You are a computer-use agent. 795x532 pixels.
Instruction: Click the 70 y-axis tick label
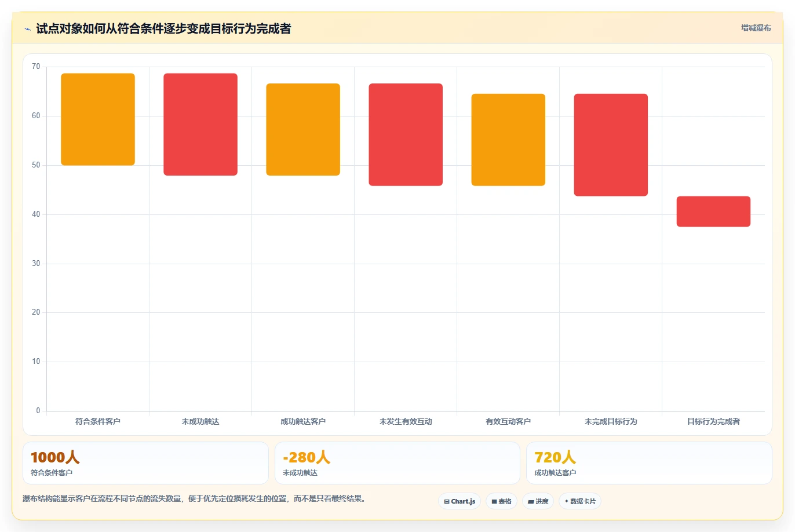(x=36, y=67)
